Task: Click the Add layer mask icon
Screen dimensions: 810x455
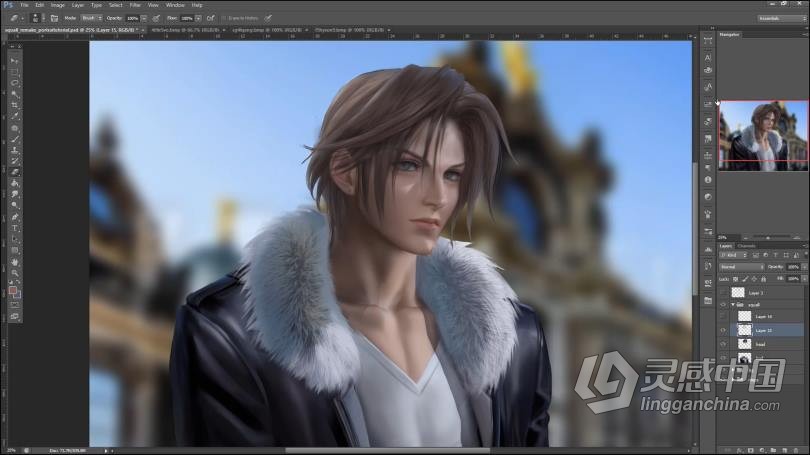Action: [751, 451]
